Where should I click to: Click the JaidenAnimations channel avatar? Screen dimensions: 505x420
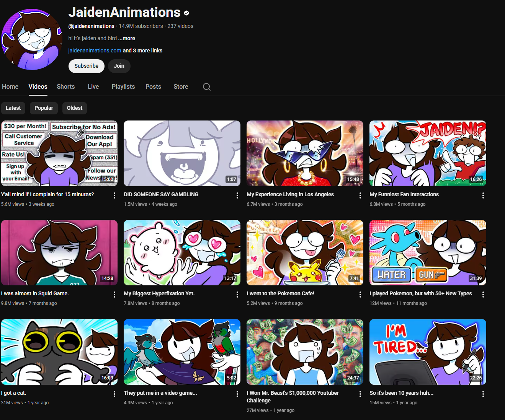(32, 39)
